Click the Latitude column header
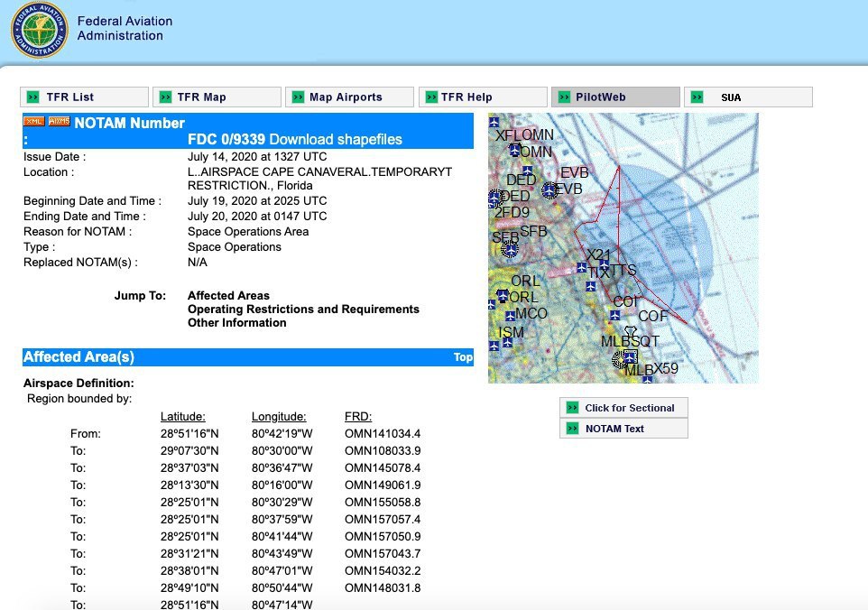The height and width of the screenshot is (610, 868). pyautogui.click(x=182, y=417)
